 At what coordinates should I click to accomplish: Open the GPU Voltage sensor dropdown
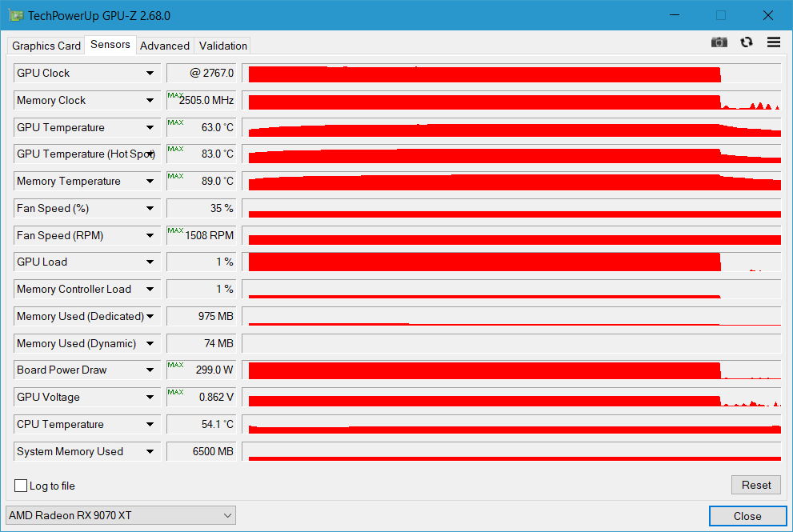click(x=150, y=398)
